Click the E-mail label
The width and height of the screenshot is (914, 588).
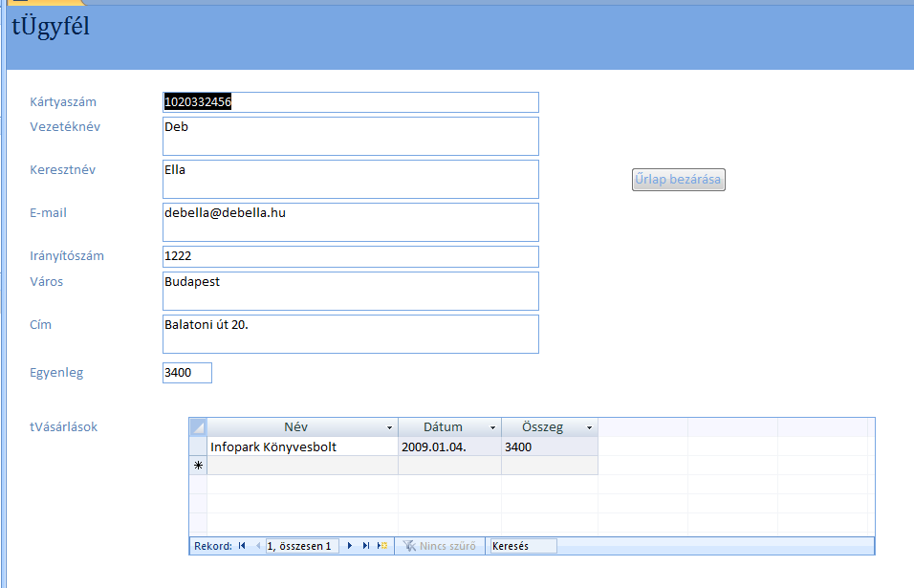pyautogui.click(x=48, y=213)
